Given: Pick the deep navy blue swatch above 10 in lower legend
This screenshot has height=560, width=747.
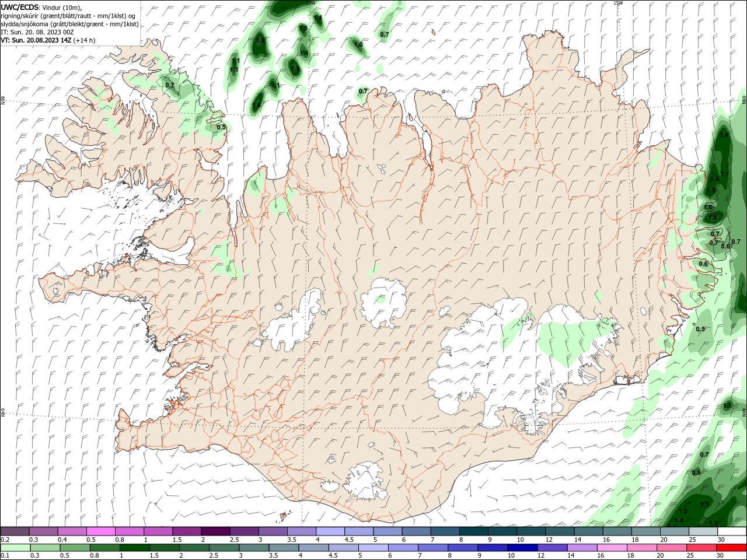Looking at the screenshot, I should click(x=522, y=547).
